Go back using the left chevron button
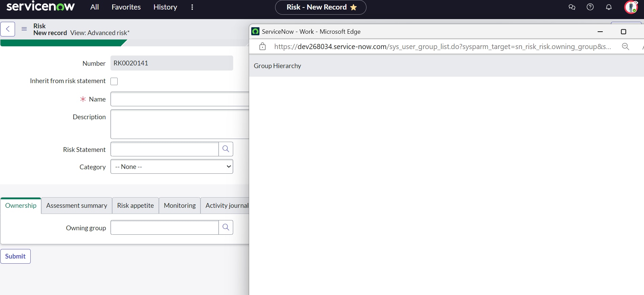This screenshot has width=644, height=295. pos(8,29)
